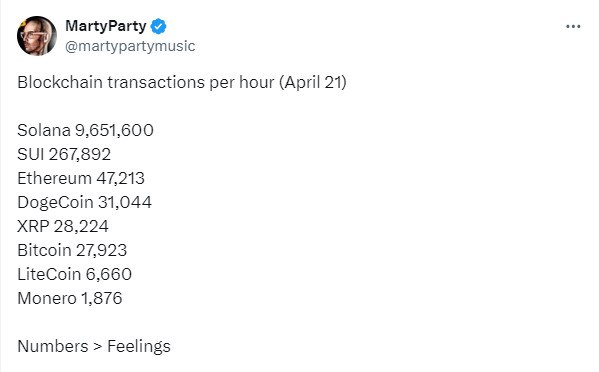The height and width of the screenshot is (372, 599).
Task: Click the word Numbers in the closing line
Action: coord(53,346)
